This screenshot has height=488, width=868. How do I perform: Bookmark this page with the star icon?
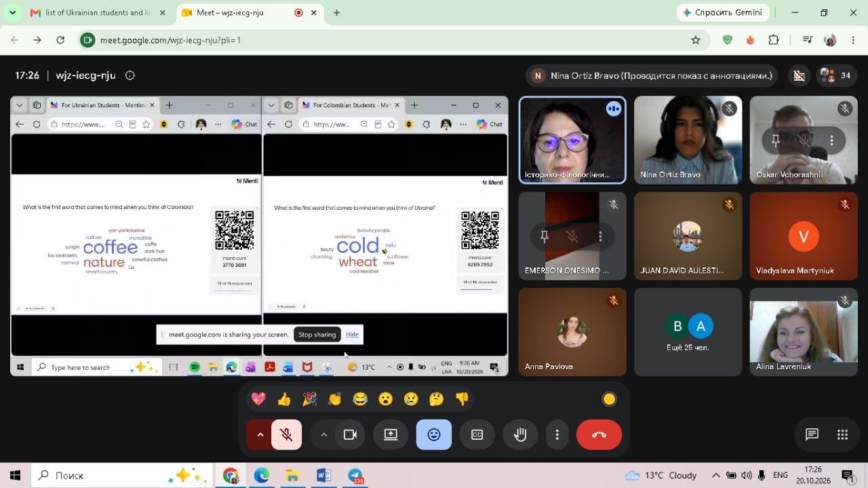tap(696, 40)
